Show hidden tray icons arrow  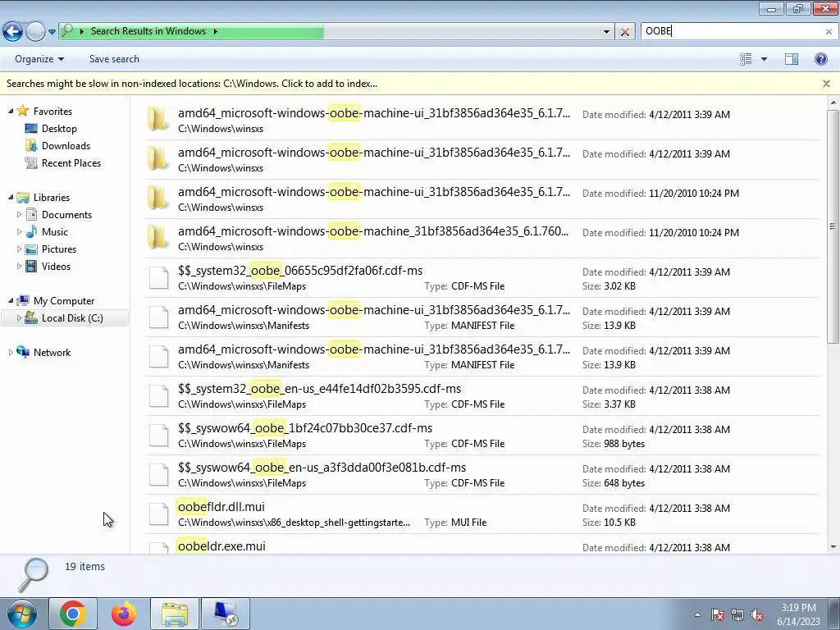coord(697,614)
